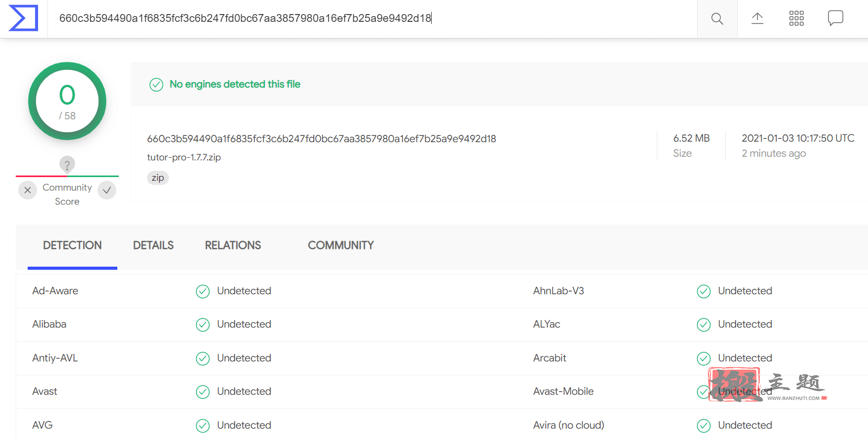This screenshot has height=438, width=868.
Task: Select the 'No engines detected this file' message
Action: 235,84
